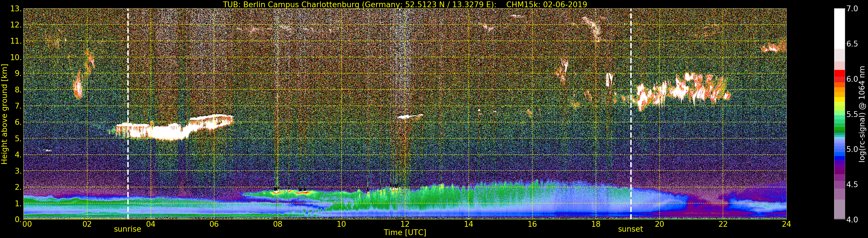Click the 'Height above ground [km]' axis label
Screen dimensions: 868x238
[x=4, y=114]
